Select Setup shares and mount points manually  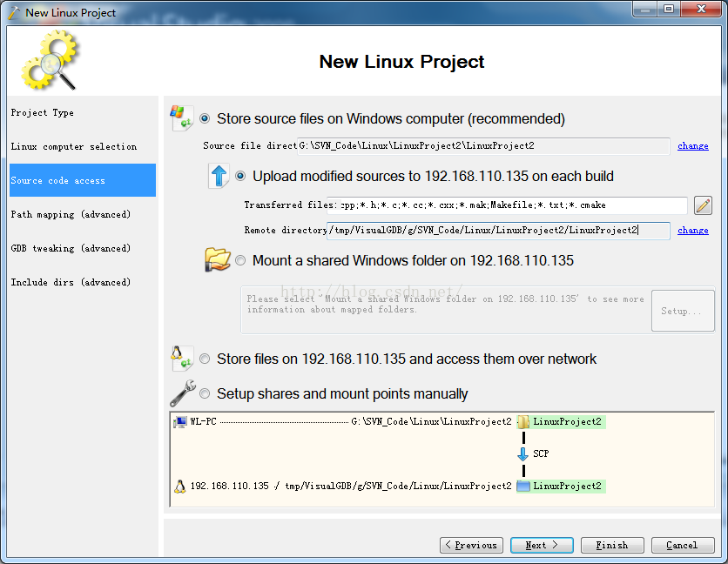[x=205, y=393]
